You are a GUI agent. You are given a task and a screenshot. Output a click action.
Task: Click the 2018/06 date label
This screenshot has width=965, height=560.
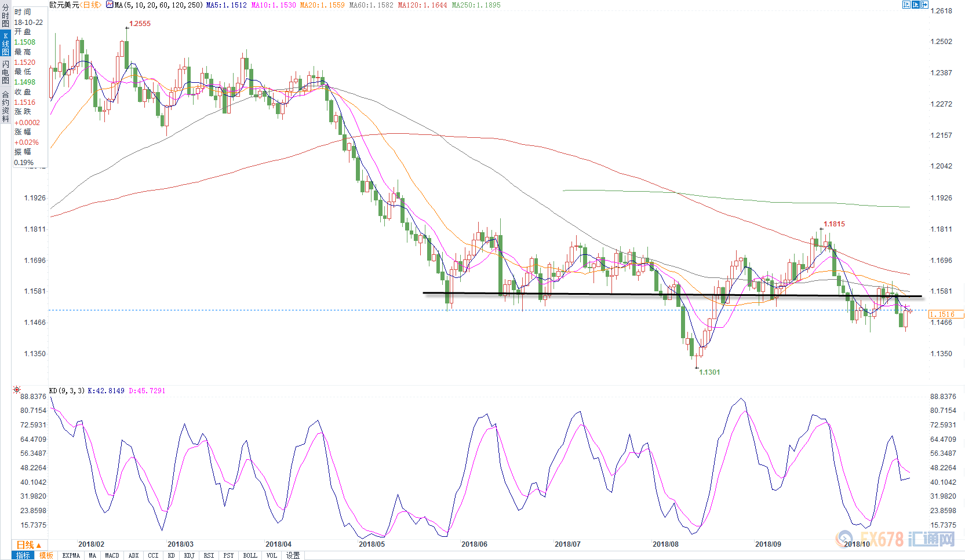[474, 544]
